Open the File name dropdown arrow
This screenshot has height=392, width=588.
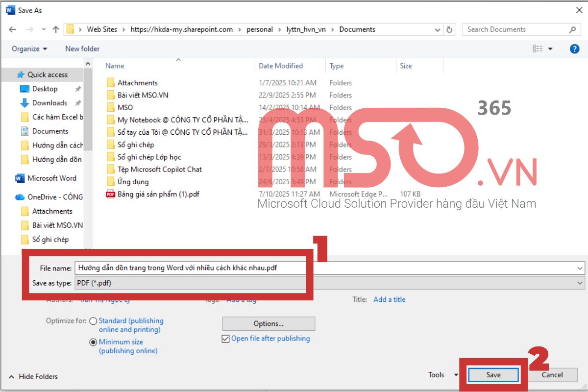click(581, 268)
